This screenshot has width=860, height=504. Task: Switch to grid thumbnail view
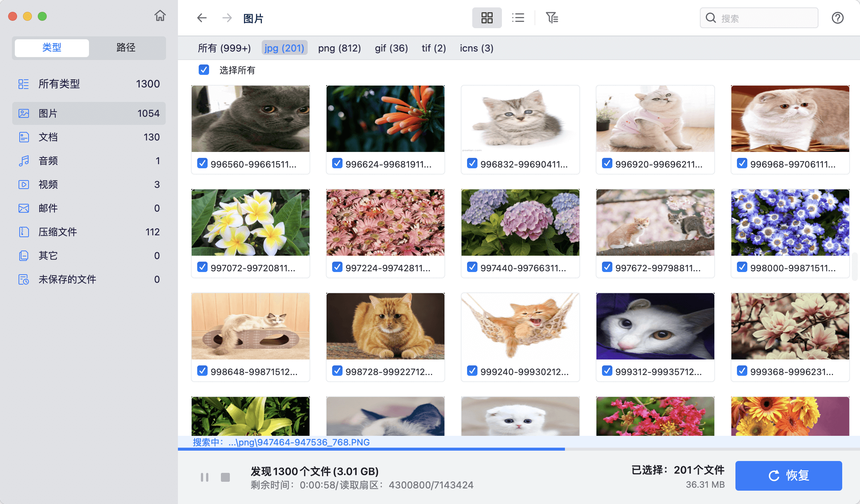click(x=487, y=17)
